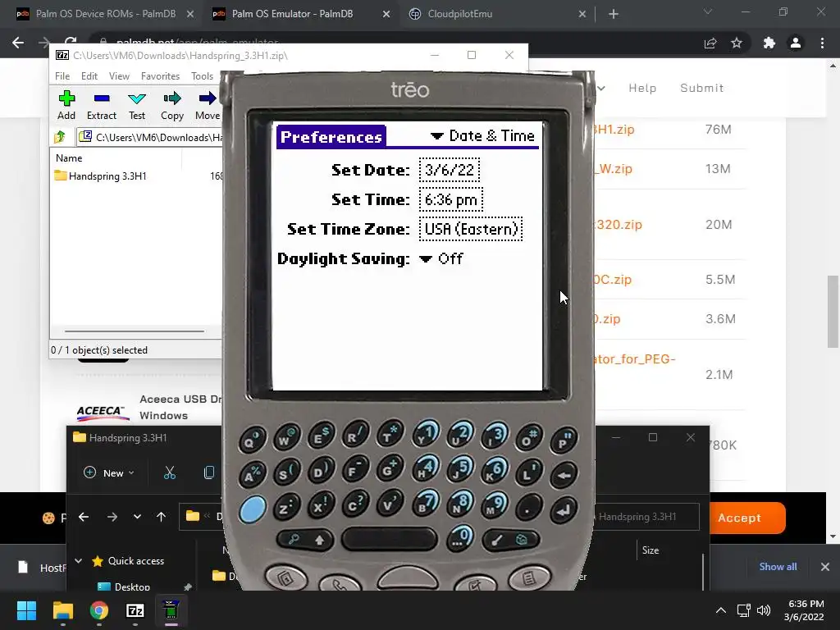Screen dimensions: 840x630
Task: Open the Edit menu in 7-Zip
Action: tap(89, 76)
